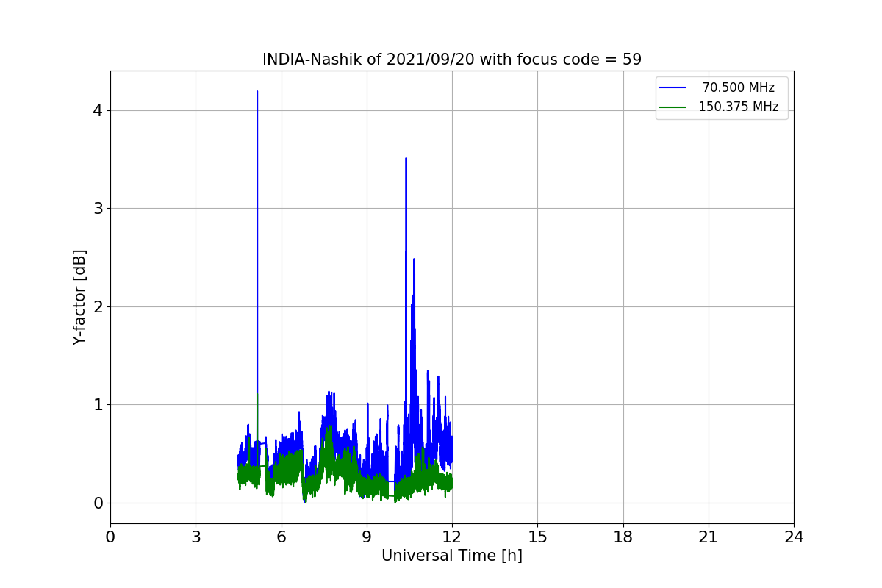Click x-axis tick label '12'
Screen dimensions: 882x588
click(x=452, y=537)
